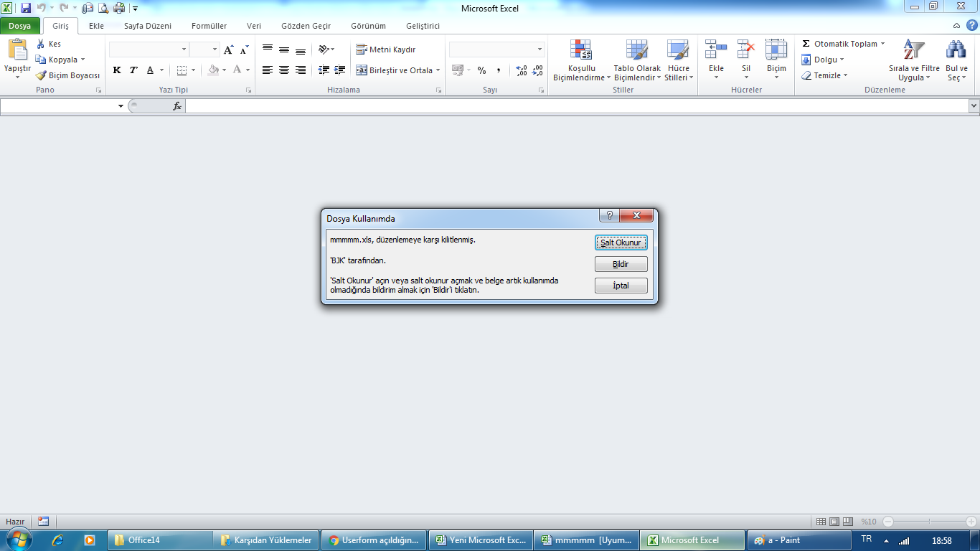The width and height of the screenshot is (980, 551).
Task: Switch to Office14 folder in taskbar
Action: [x=160, y=540]
